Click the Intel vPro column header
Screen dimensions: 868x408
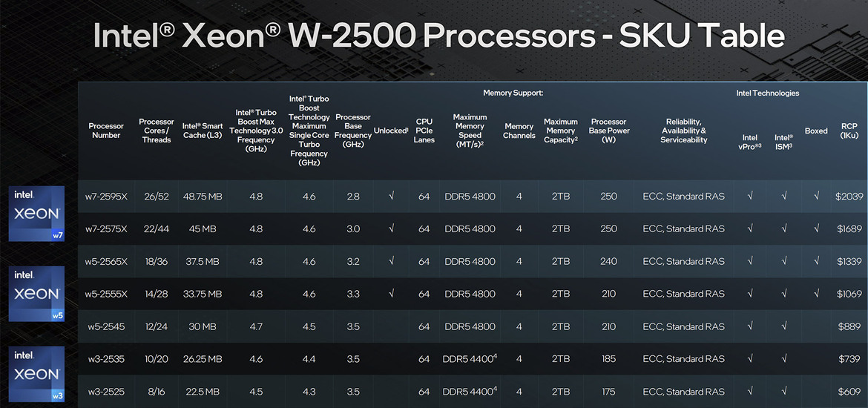click(750, 142)
